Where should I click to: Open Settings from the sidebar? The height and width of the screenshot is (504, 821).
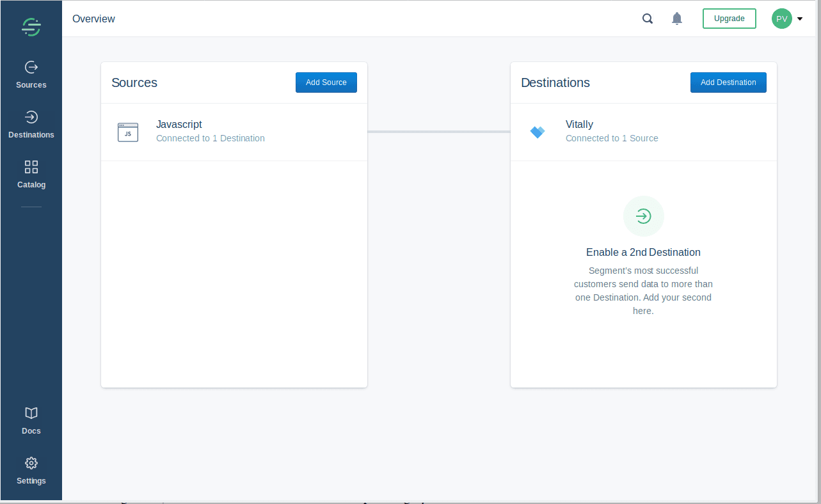click(31, 469)
